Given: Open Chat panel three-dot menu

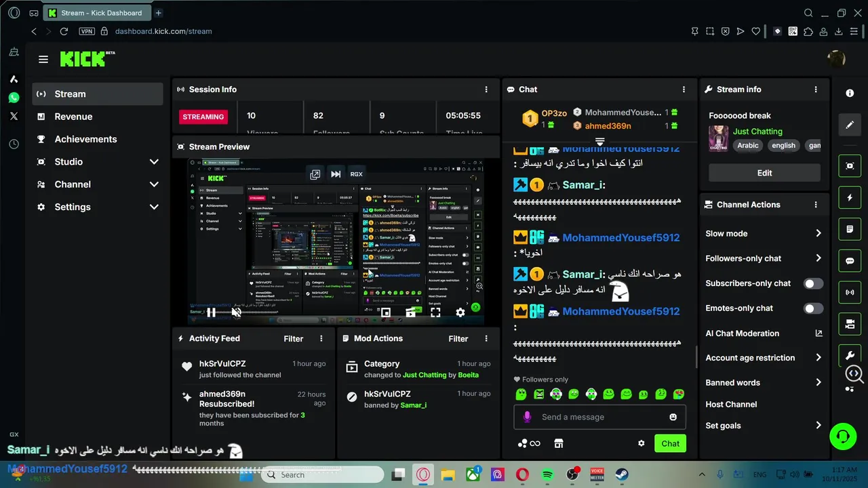Looking at the screenshot, I should point(684,89).
